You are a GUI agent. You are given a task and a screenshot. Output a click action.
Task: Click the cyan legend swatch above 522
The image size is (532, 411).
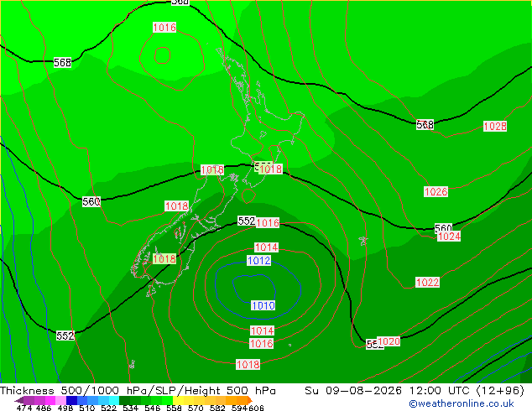click(x=114, y=400)
